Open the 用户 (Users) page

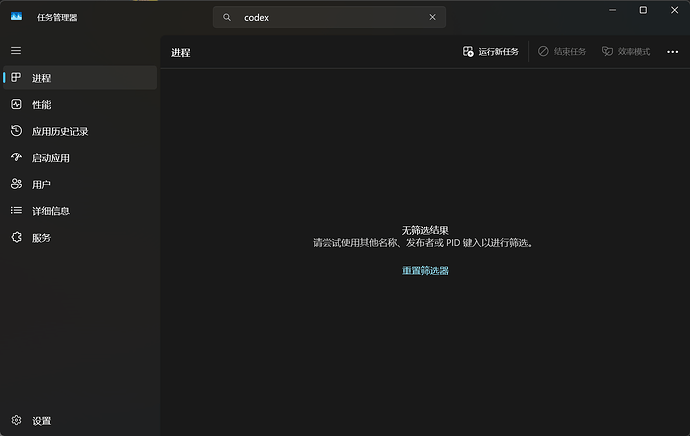(80, 184)
